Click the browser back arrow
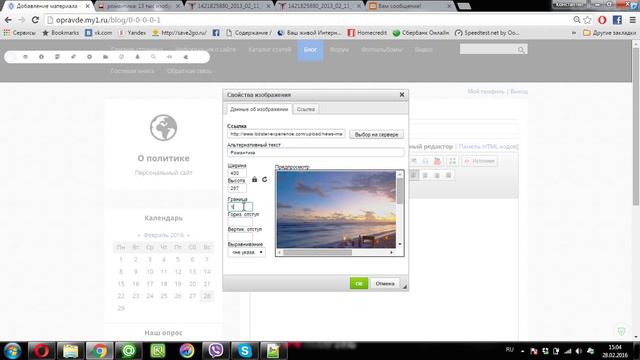Viewport: 640px width, 360px height. pos(8,20)
